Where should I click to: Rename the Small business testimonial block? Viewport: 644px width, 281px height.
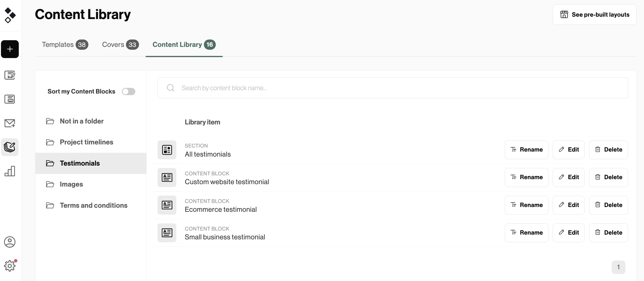click(x=527, y=233)
